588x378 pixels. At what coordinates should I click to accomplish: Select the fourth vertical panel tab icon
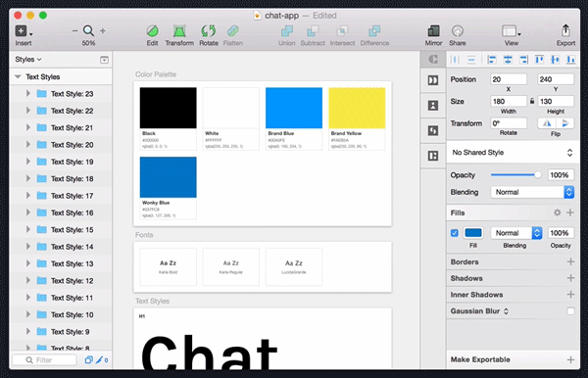[433, 130]
